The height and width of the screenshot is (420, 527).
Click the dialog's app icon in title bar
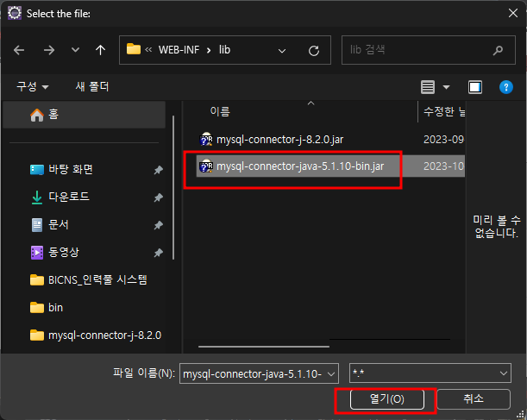click(15, 13)
